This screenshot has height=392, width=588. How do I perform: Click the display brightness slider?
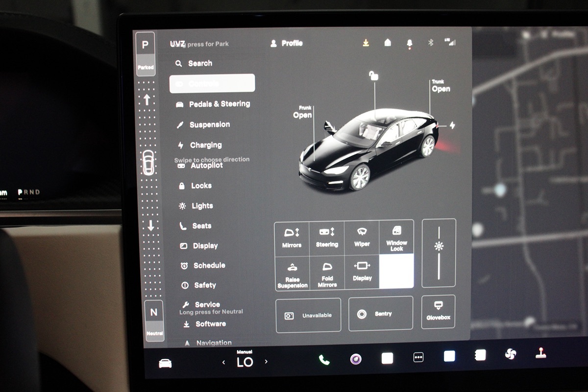pyautogui.click(x=439, y=253)
